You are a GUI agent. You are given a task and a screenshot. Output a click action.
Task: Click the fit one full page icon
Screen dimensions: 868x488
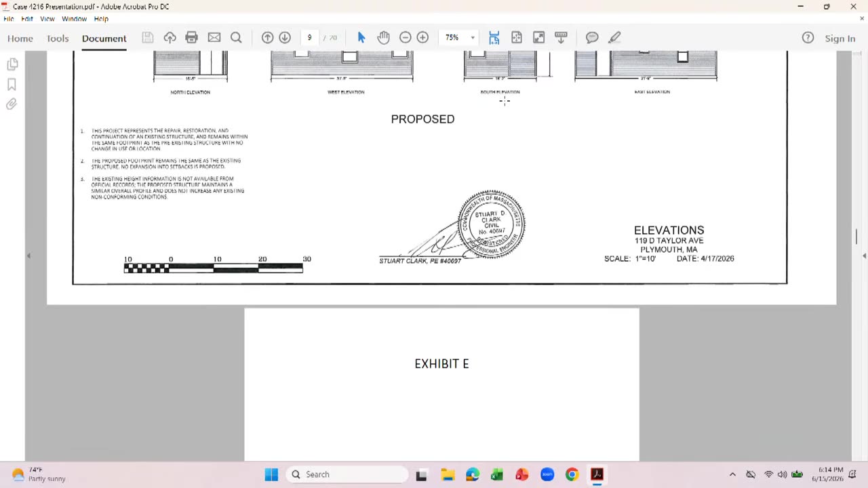(x=517, y=37)
